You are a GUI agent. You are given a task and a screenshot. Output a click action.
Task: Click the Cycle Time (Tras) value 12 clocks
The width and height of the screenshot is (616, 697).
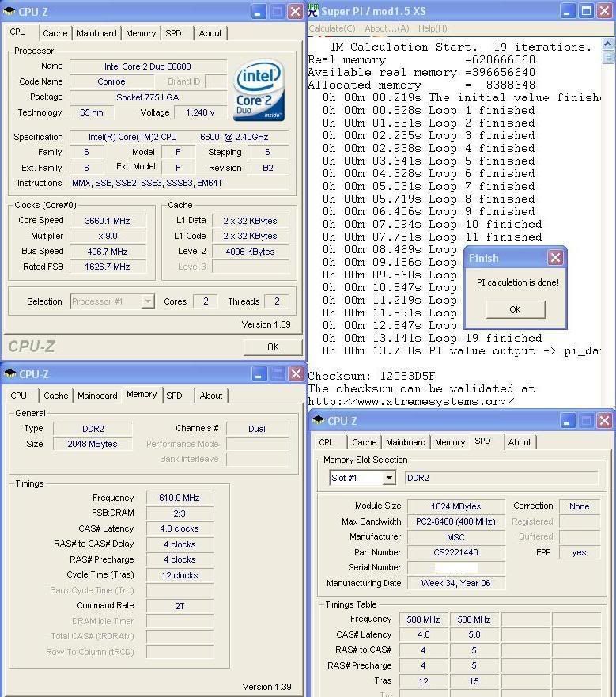point(180,575)
